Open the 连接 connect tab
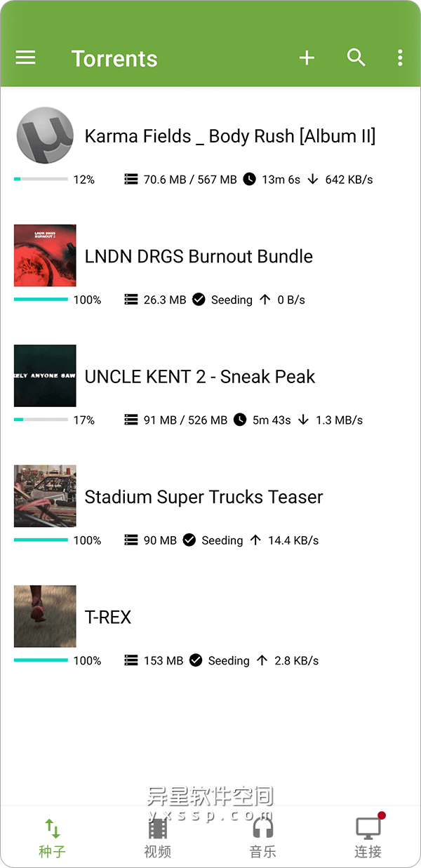421x868 pixels. 368,838
